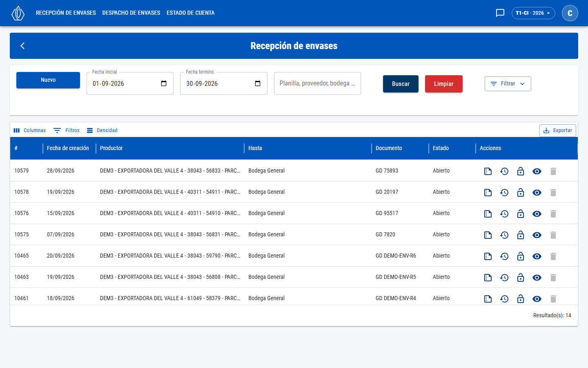Open document icon for row 10579

click(488, 171)
